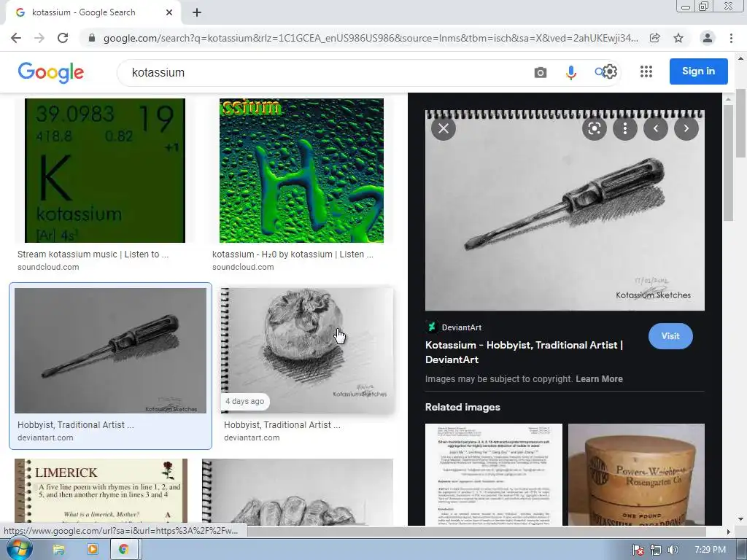Screen dimensions: 747x560
Task: Open the Windows Start menu
Action: [19, 549]
